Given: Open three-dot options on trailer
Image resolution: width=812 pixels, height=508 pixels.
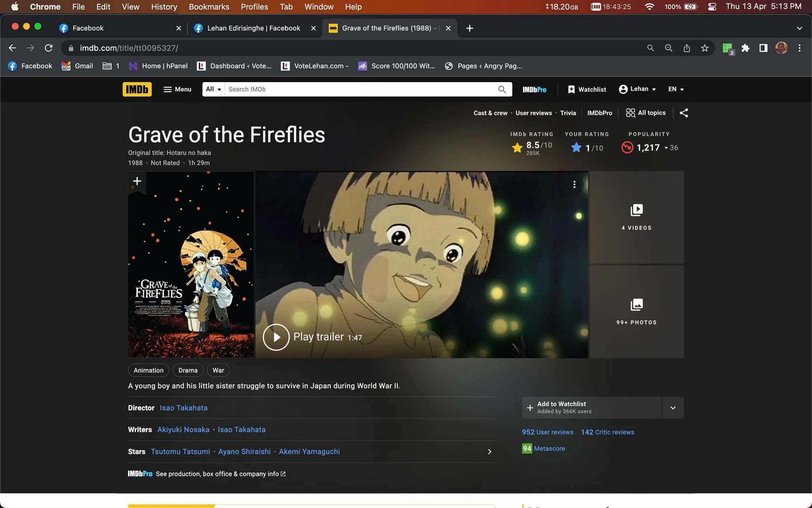Looking at the screenshot, I should (574, 185).
